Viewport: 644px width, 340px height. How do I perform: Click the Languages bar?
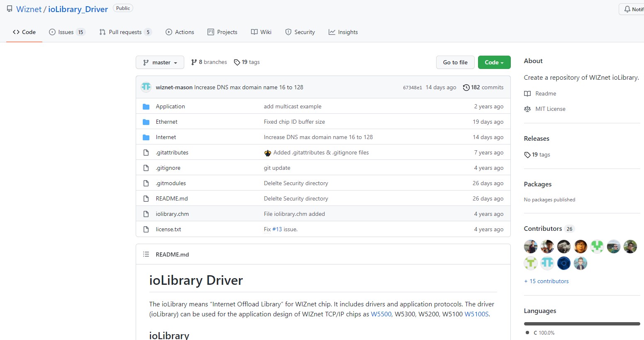click(x=582, y=324)
